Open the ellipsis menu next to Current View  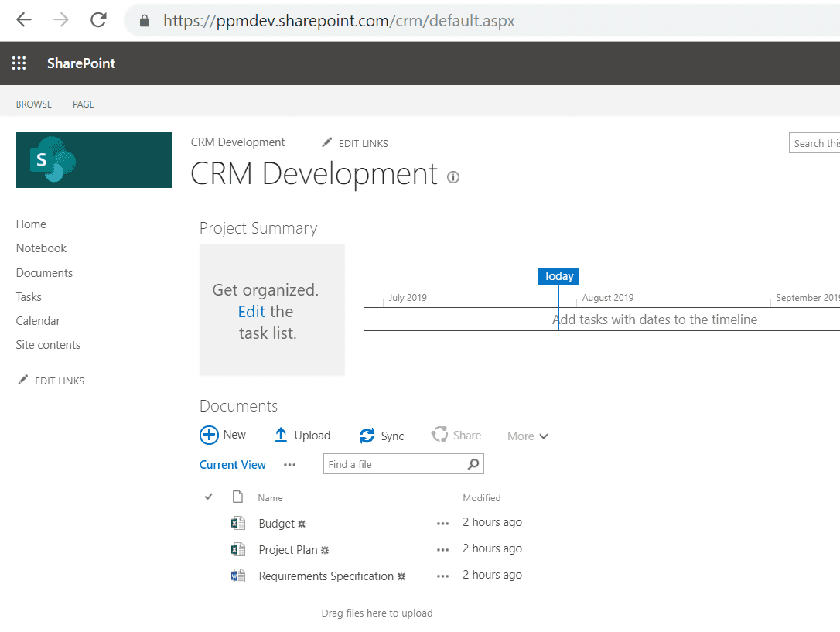tap(289, 464)
